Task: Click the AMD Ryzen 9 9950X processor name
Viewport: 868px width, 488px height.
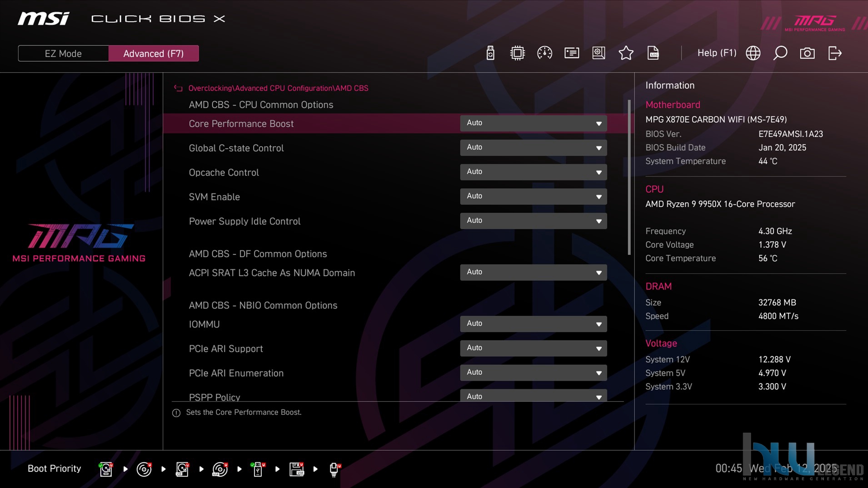Action: (x=720, y=204)
